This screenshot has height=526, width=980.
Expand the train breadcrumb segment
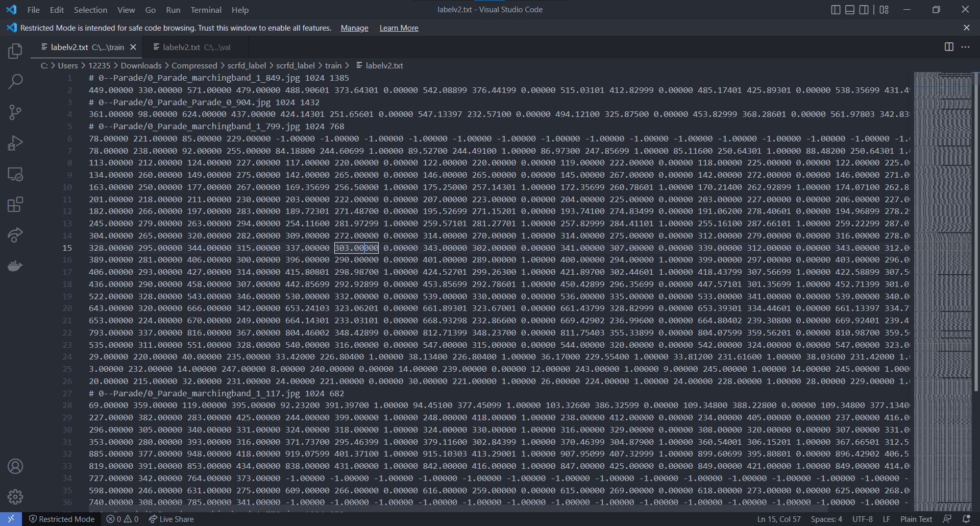[333, 65]
